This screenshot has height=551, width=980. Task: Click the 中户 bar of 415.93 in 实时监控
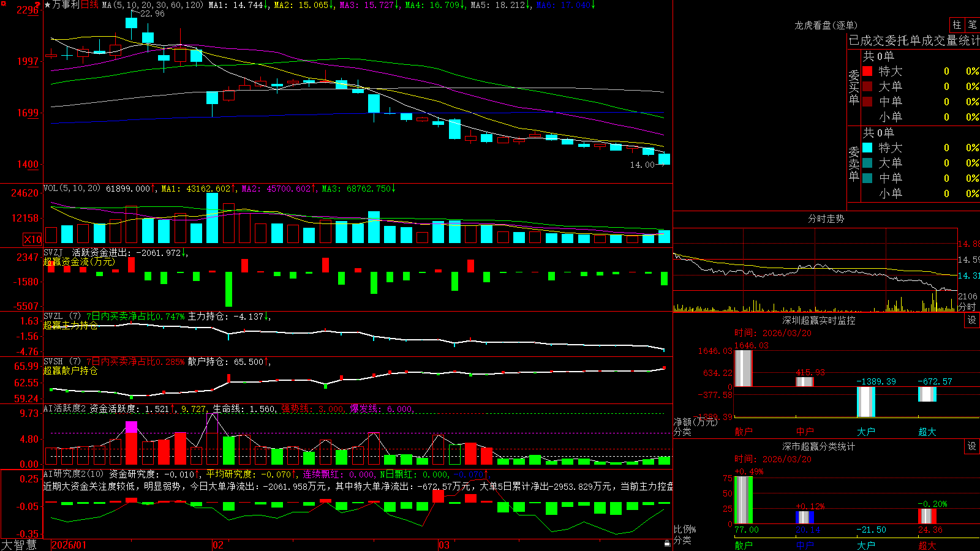(805, 382)
